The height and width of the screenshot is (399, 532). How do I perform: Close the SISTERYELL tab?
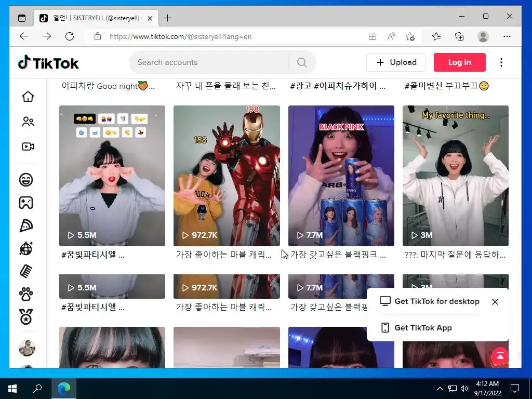click(x=150, y=18)
